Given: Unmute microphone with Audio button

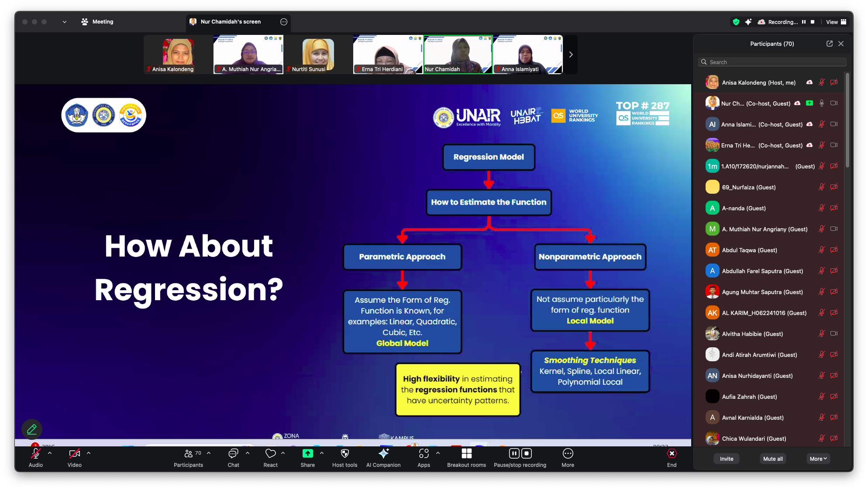Looking at the screenshot, I should point(35,454).
